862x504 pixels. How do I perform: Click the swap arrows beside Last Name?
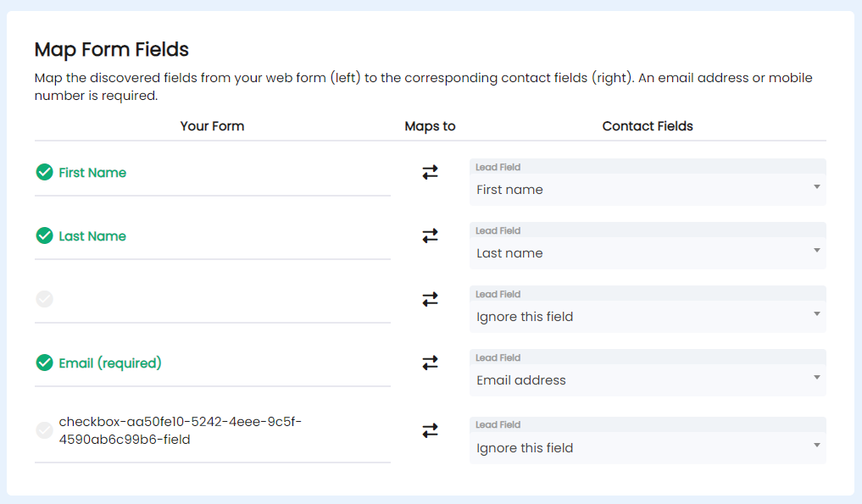430,235
